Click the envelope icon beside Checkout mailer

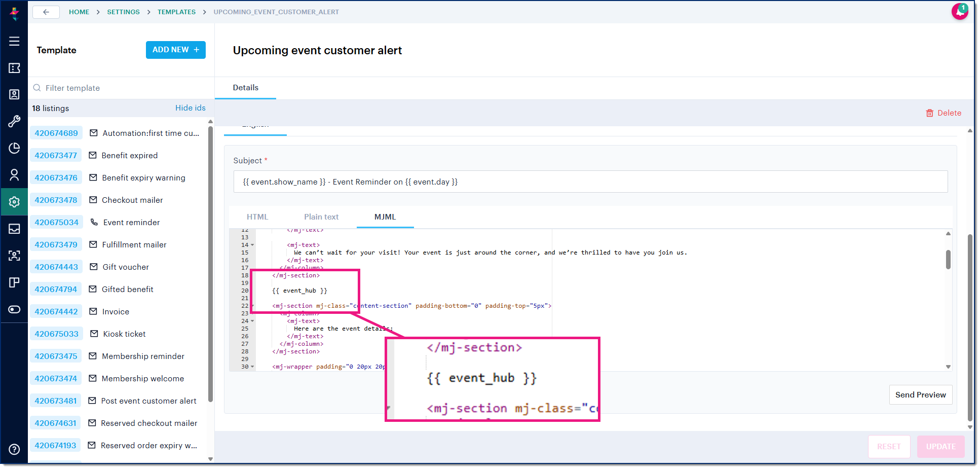pos(93,200)
